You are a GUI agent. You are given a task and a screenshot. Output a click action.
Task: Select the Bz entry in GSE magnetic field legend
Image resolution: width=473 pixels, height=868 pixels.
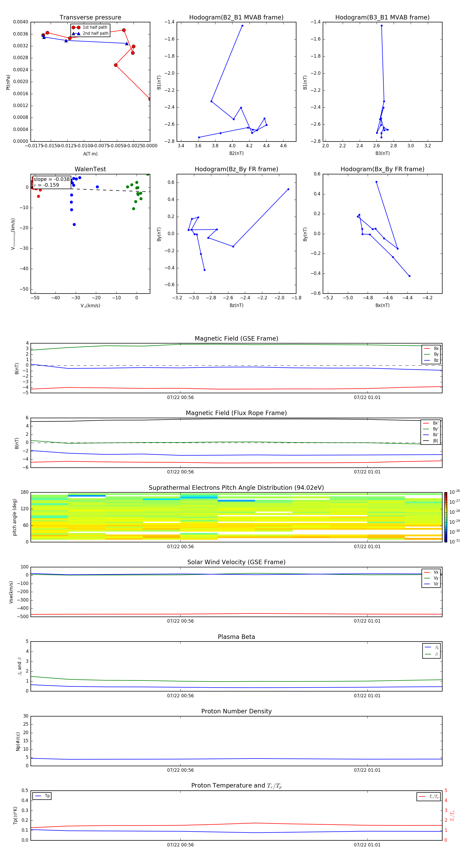coord(431,360)
